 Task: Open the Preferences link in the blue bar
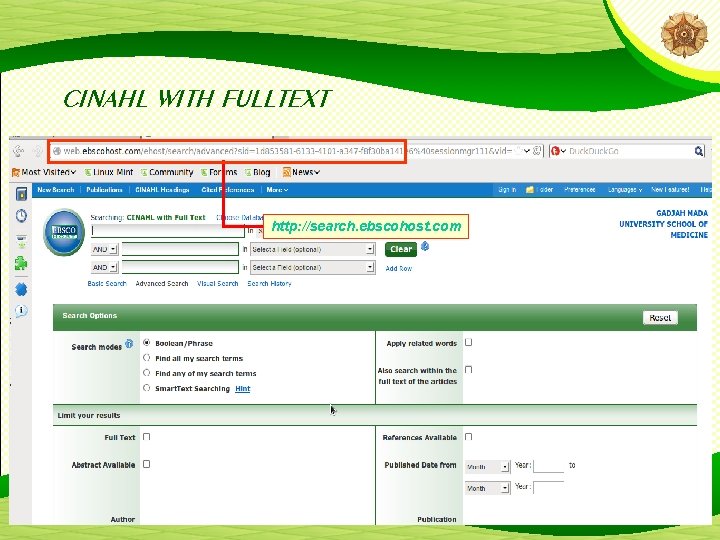pos(579,190)
